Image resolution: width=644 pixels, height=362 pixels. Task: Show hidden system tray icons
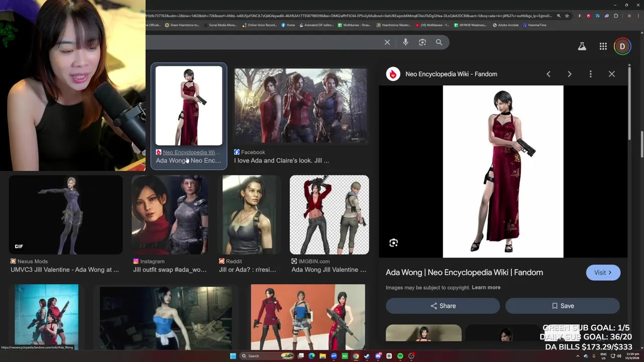(578, 356)
